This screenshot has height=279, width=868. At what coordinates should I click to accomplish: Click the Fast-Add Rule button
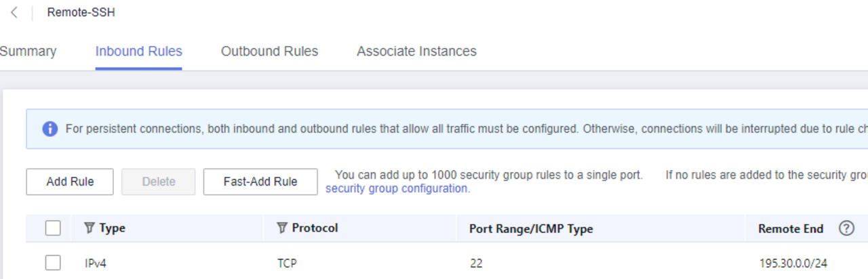point(260,181)
